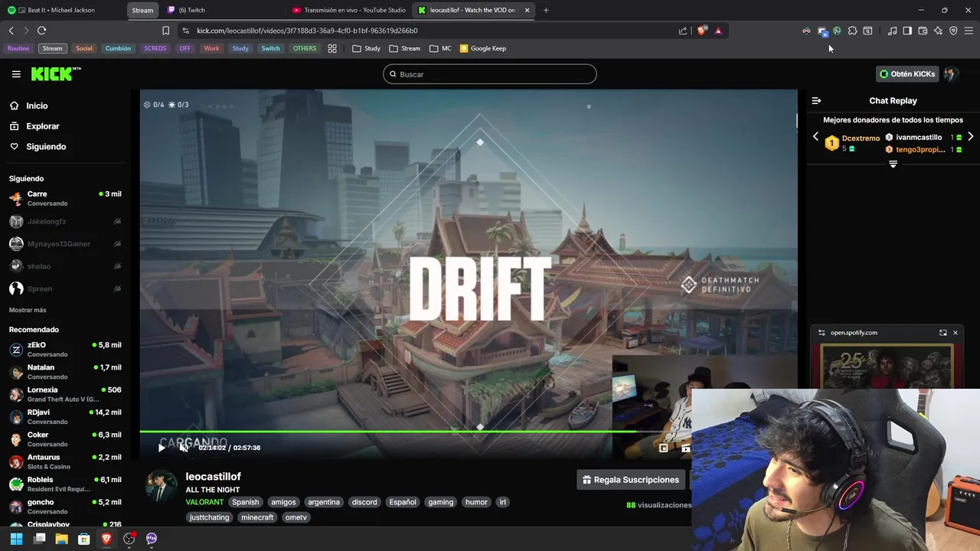Image resolution: width=980 pixels, height=551 pixels.
Task: Click the KICK logo
Action: pos(55,73)
